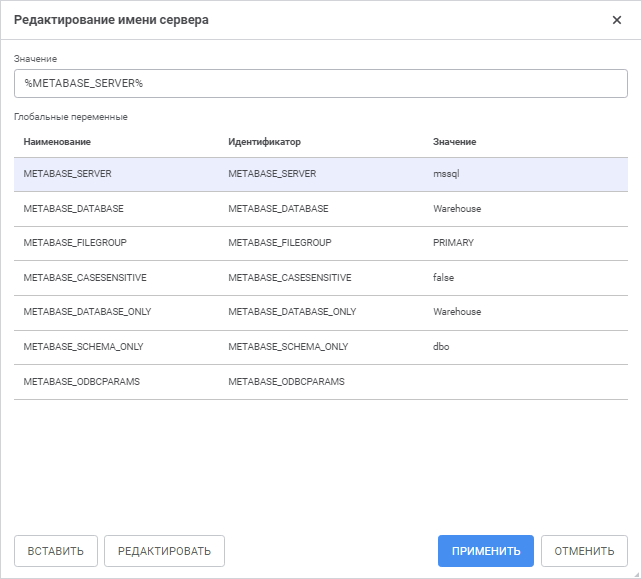Select the METABASE_SCHEMA_ONLY variable row
Viewport: 642px width, 579px height.
84,347
